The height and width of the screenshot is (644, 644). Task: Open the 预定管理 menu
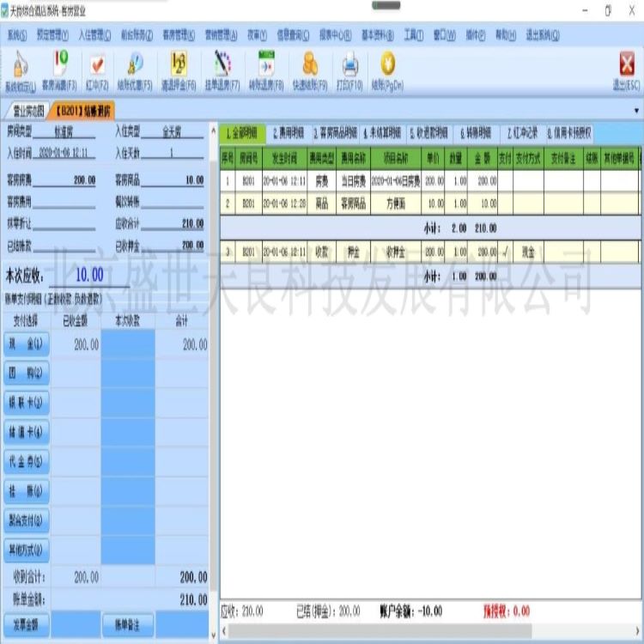[x=52, y=35]
